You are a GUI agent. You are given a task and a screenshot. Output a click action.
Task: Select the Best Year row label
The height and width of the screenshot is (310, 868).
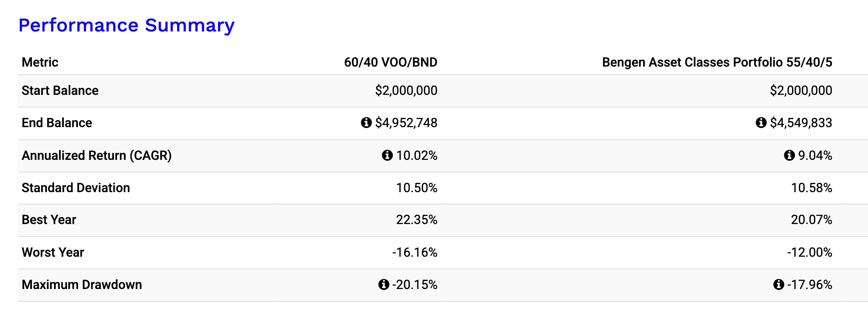tap(49, 220)
